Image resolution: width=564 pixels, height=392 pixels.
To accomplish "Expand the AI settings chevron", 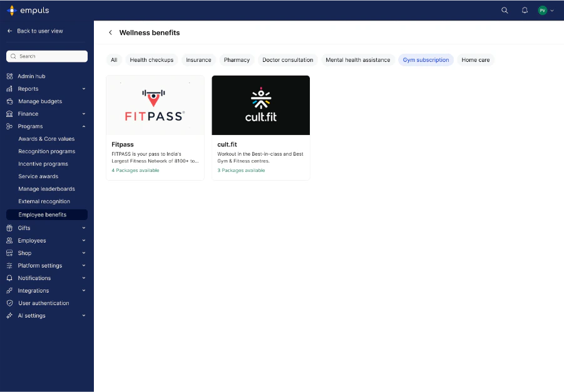I will tap(84, 316).
